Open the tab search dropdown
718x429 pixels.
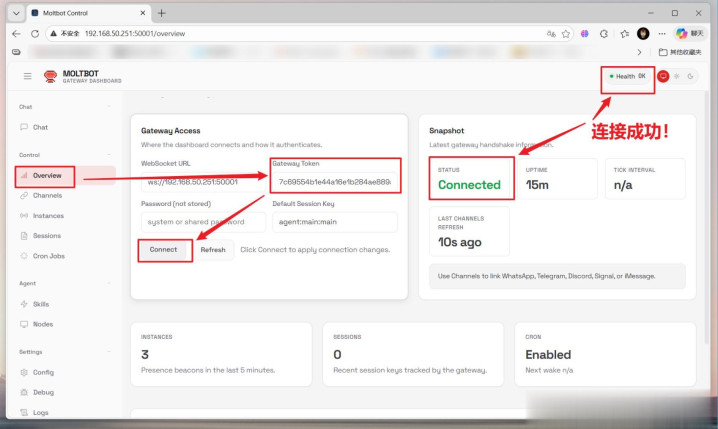pyautogui.click(x=16, y=13)
